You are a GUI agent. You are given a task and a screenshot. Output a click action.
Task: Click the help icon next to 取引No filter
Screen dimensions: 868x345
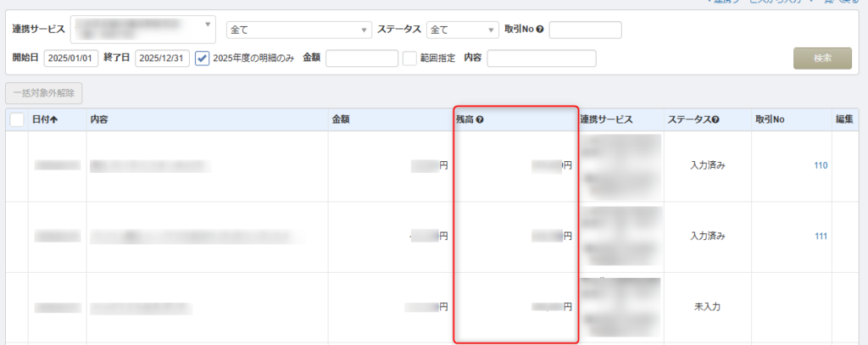point(540,30)
